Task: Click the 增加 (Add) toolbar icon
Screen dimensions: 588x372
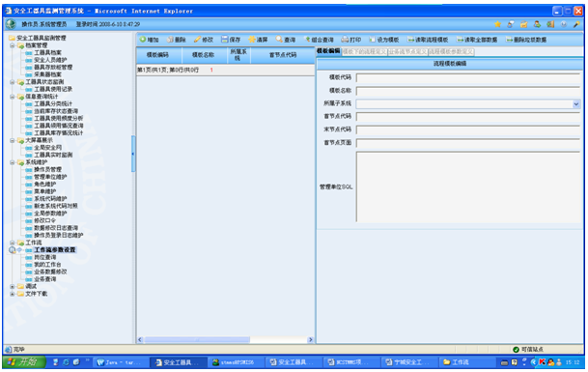Action: pos(143,40)
